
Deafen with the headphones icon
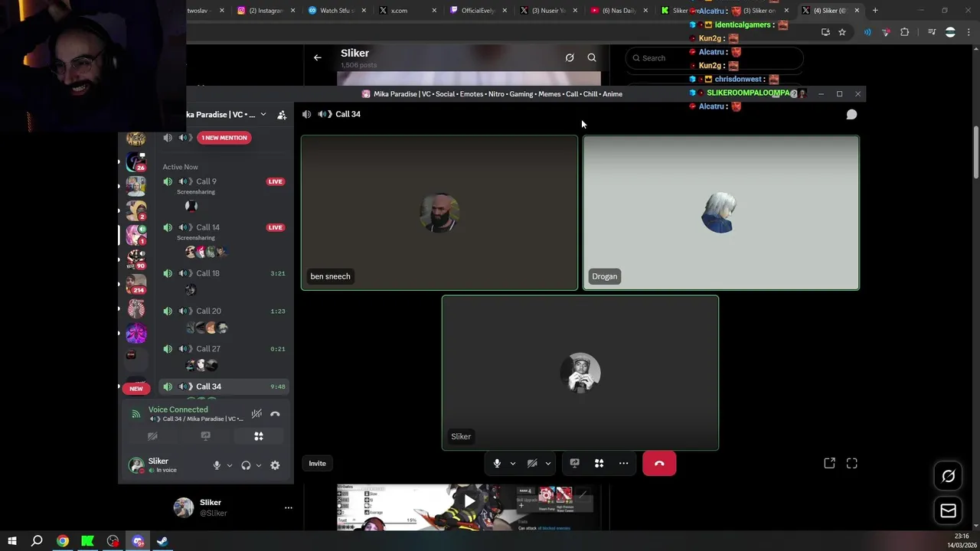coord(246,465)
